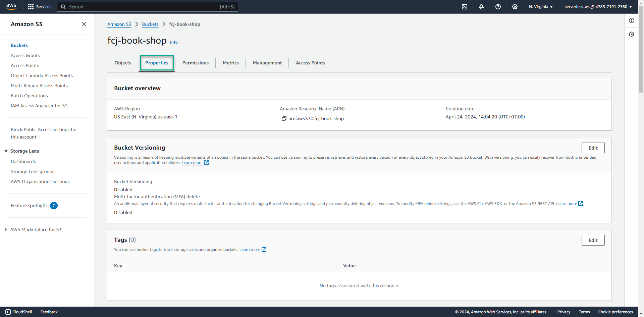Open Object Lambda Access Points
The image size is (644, 317).
[42, 75]
